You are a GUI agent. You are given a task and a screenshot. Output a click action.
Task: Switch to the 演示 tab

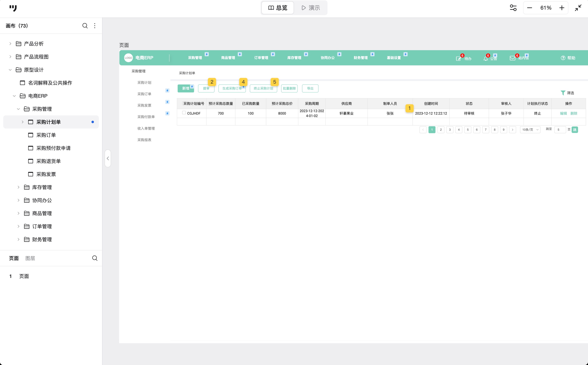click(311, 8)
